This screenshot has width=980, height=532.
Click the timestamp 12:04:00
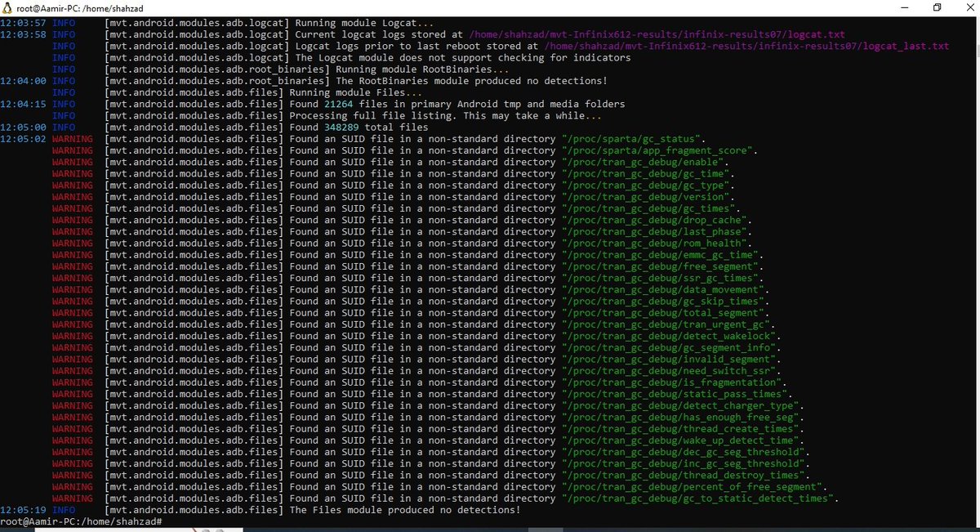(x=23, y=81)
